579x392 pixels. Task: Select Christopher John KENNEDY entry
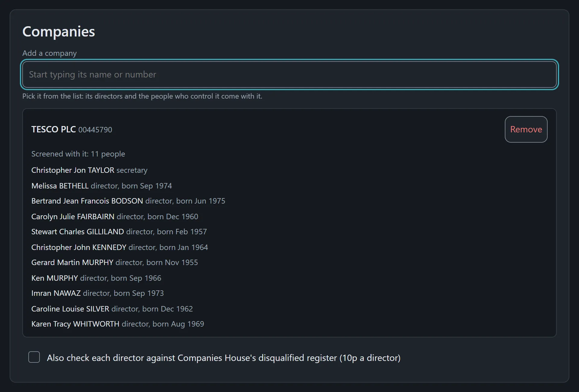coord(120,247)
